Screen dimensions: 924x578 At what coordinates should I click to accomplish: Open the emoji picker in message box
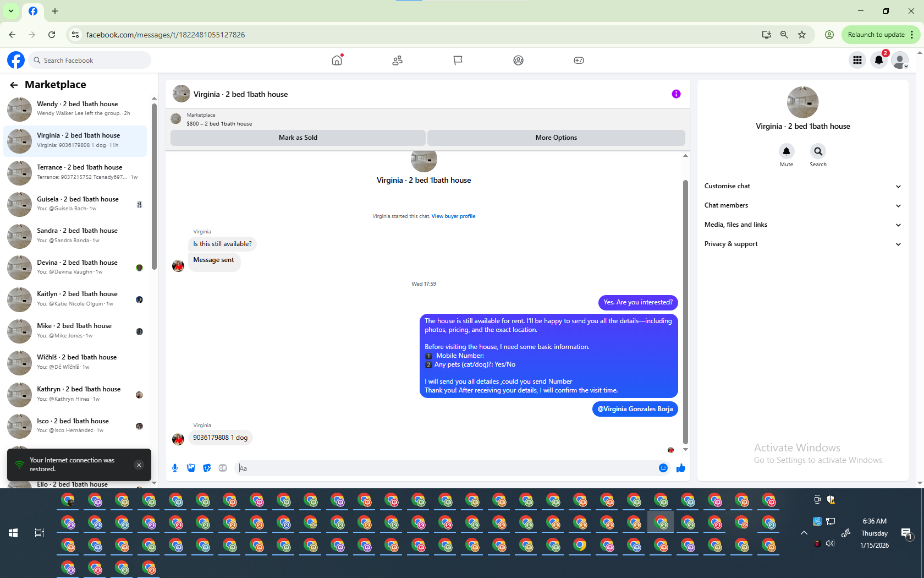(663, 468)
